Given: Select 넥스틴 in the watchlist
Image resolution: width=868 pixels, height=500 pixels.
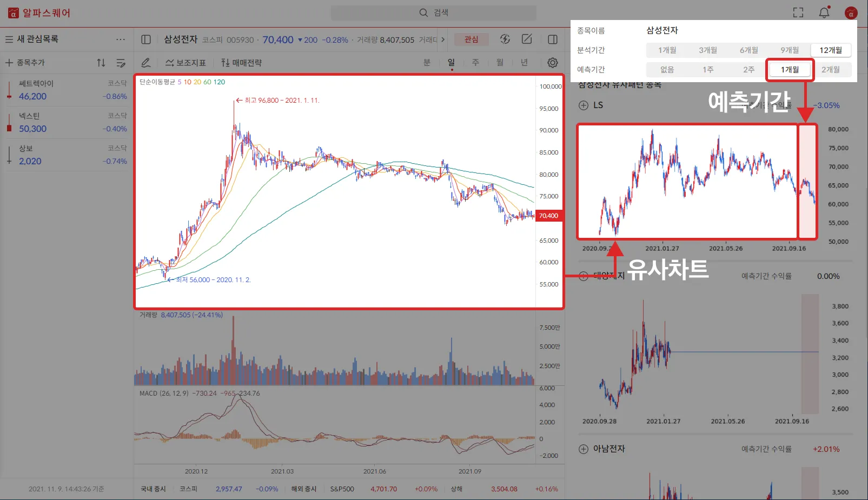Looking at the screenshot, I should point(67,123).
